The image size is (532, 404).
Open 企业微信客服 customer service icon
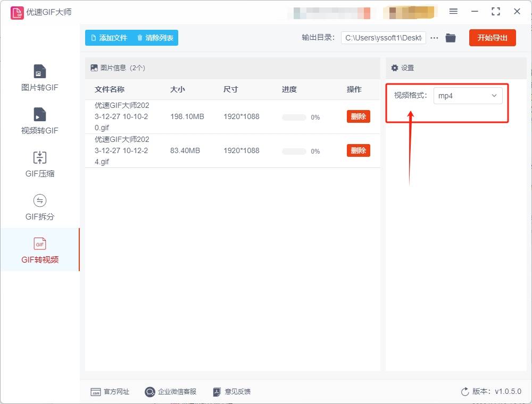pos(170,392)
